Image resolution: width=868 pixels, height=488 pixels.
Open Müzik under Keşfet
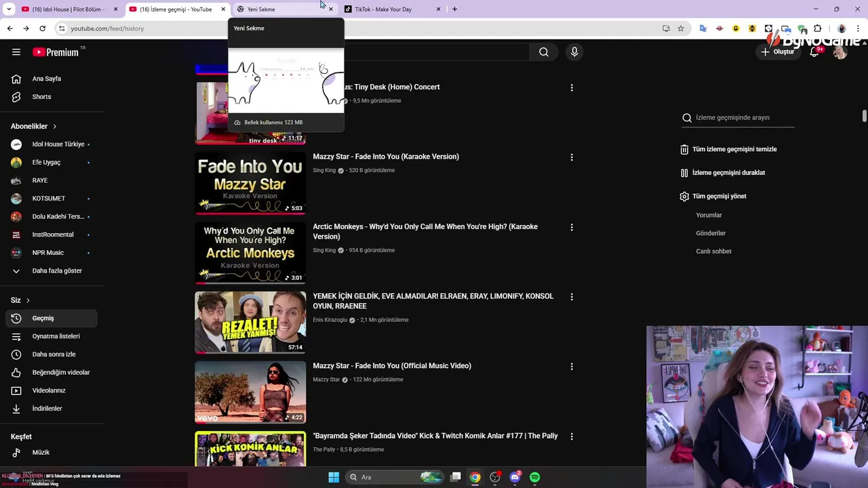coord(52,452)
